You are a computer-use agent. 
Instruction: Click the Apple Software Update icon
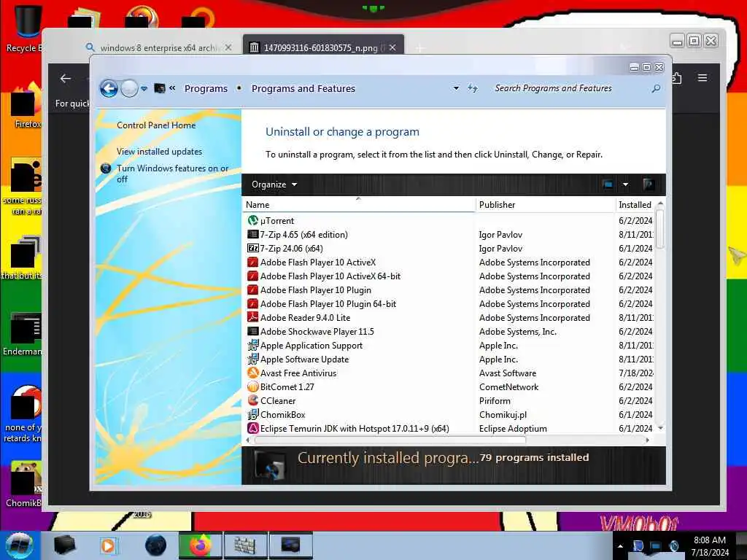pyautogui.click(x=253, y=359)
